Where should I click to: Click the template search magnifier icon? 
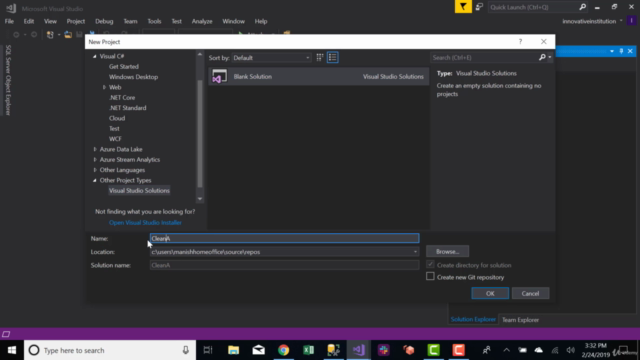click(x=542, y=58)
